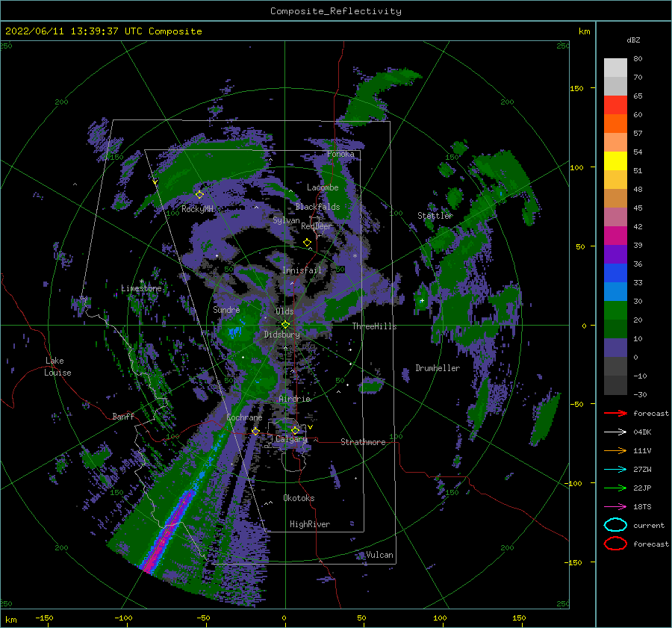
Task: Select the red forecast ellipse icon
Action: [x=615, y=544]
